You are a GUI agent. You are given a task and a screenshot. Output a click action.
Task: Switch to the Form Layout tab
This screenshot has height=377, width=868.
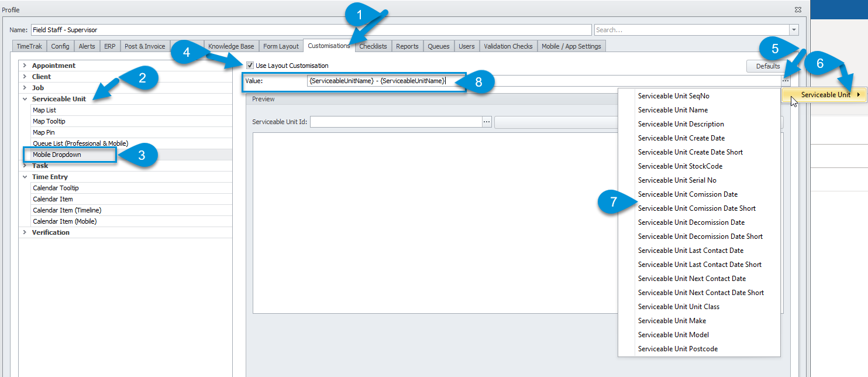281,45
